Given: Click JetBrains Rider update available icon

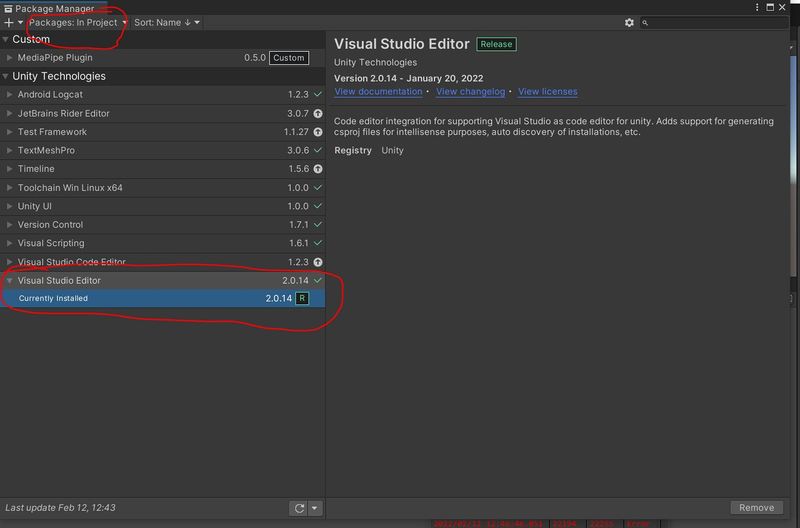Looking at the screenshot, I should [x=318, y=113].
